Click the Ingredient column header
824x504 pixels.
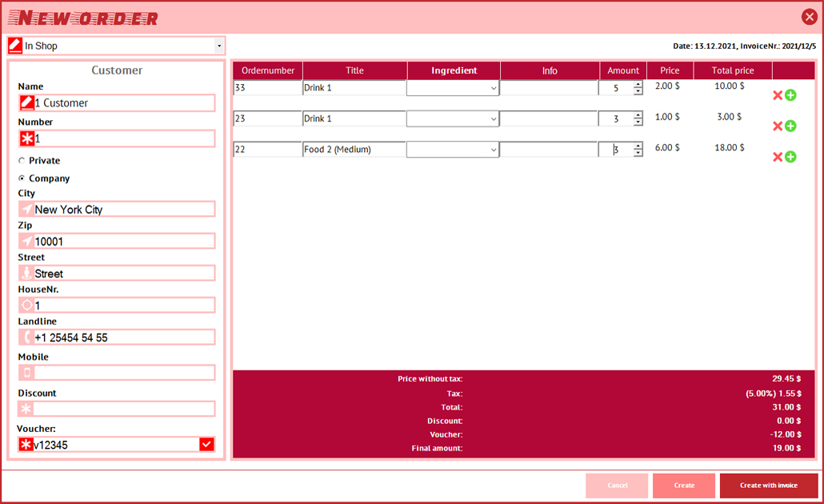454,70
